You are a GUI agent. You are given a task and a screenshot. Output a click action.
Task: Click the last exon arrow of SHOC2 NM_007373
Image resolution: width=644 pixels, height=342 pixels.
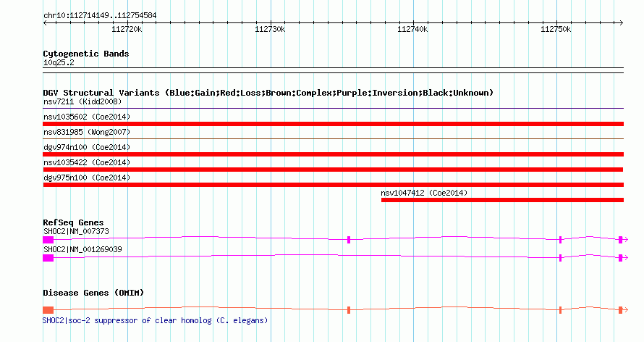pos(623,240)
